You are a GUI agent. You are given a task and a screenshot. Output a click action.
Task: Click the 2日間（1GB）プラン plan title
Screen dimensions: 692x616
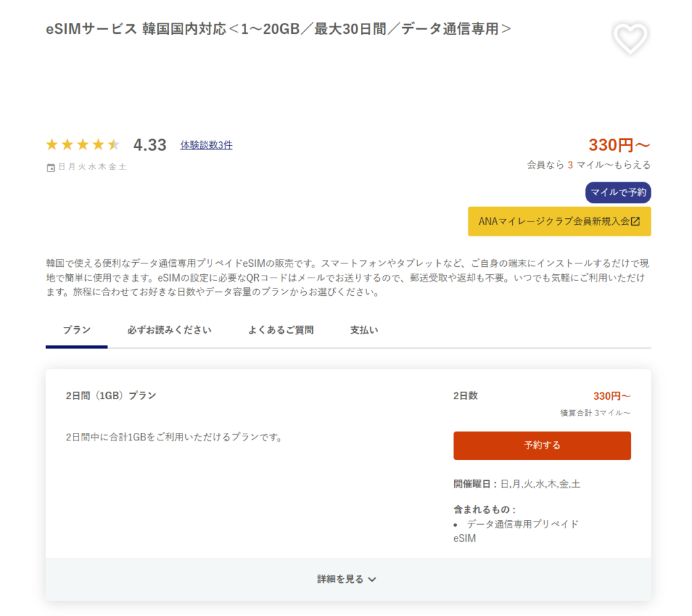pyautogui.click(x=111, y=396)
